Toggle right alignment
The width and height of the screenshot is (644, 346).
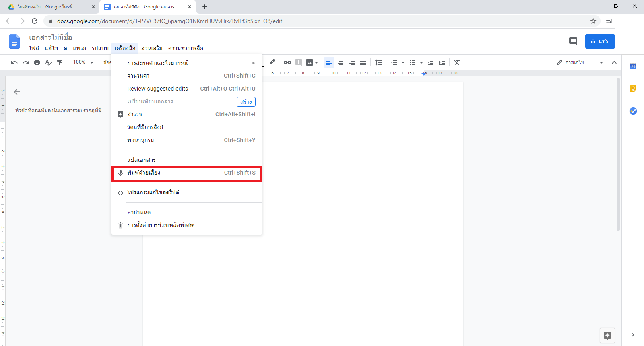tap(352, 62)
